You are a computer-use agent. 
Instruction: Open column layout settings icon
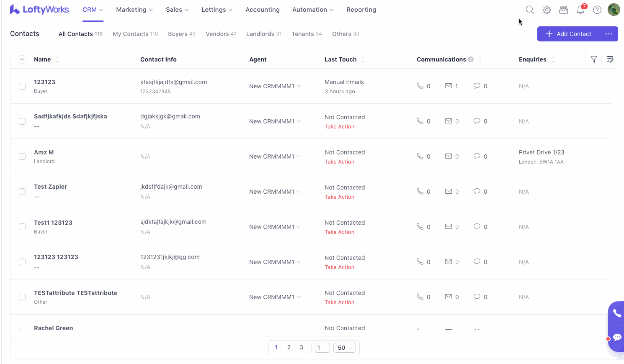coord(610,59)
